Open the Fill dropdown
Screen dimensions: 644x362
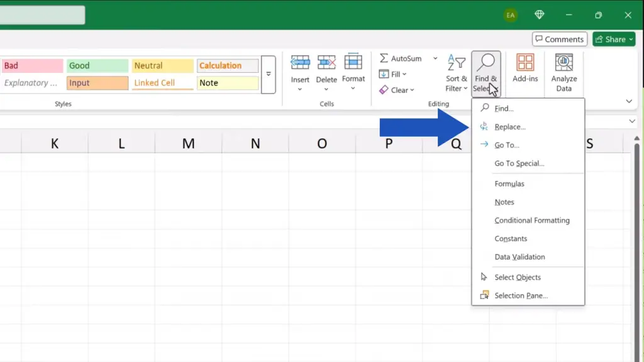pos(393,74)
